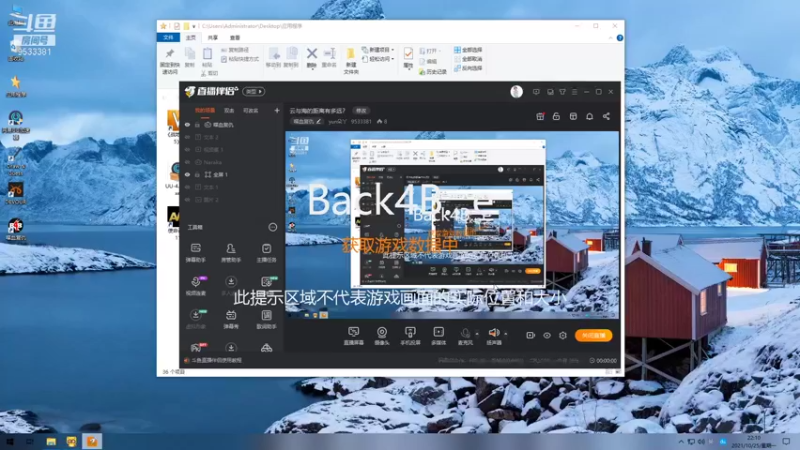
Task: Click 全部选择 in File Explorer ribbon
Action: (468, 50)
